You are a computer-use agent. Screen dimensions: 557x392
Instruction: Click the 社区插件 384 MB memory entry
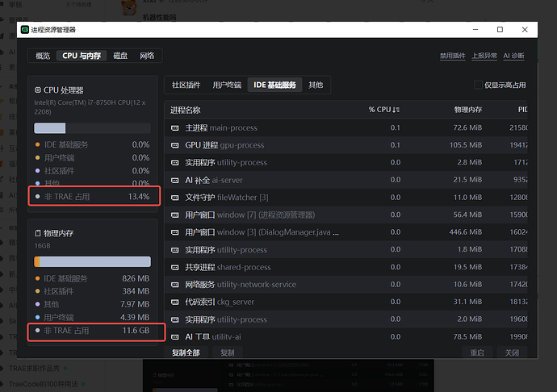93,291
